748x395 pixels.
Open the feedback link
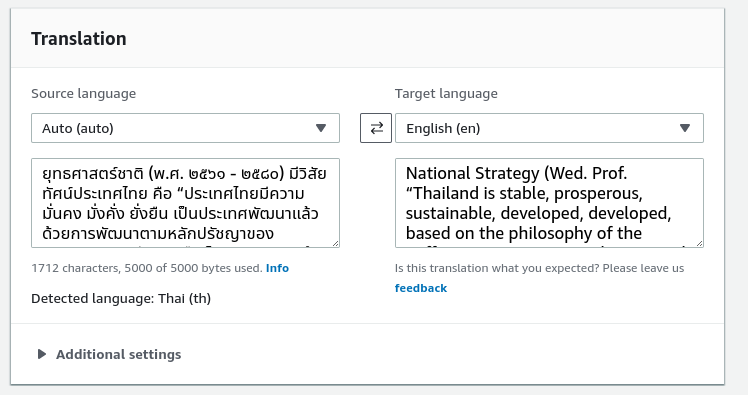(421, 288)
